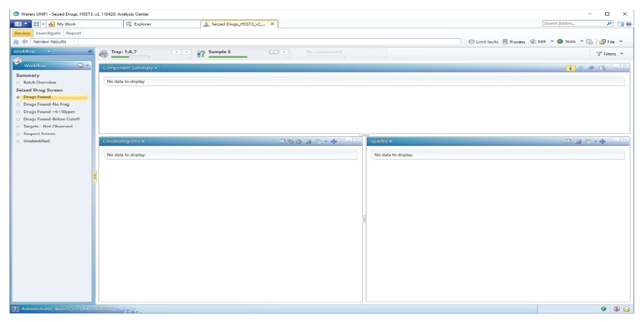Open the Component Summary dropdown

pyautogui.click(x=130, y=68)
